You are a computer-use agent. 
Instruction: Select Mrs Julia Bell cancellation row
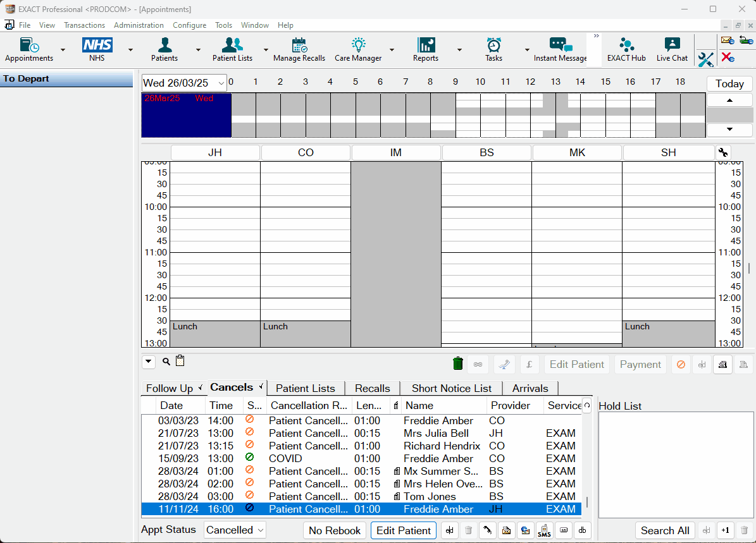point(362,433)
